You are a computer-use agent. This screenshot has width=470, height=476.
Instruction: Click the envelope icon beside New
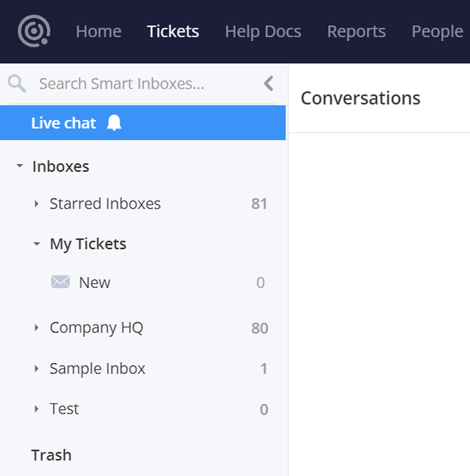pos(60,282)
